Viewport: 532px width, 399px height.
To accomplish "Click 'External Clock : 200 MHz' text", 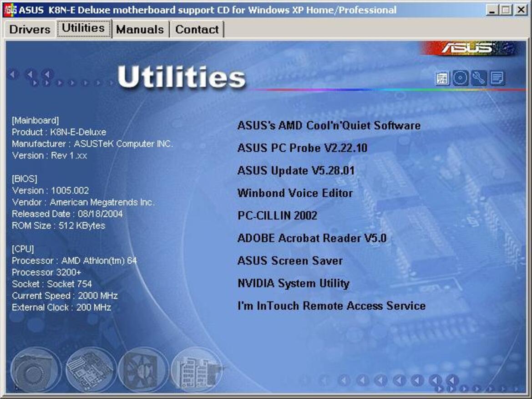I will [61, 307].
